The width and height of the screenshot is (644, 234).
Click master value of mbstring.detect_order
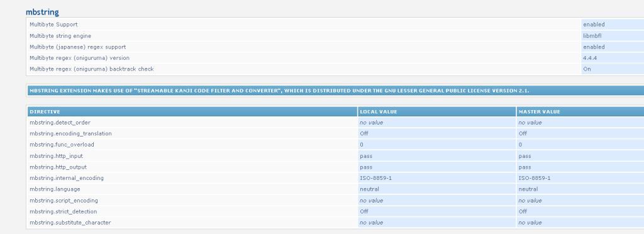[x=530, y=123]
